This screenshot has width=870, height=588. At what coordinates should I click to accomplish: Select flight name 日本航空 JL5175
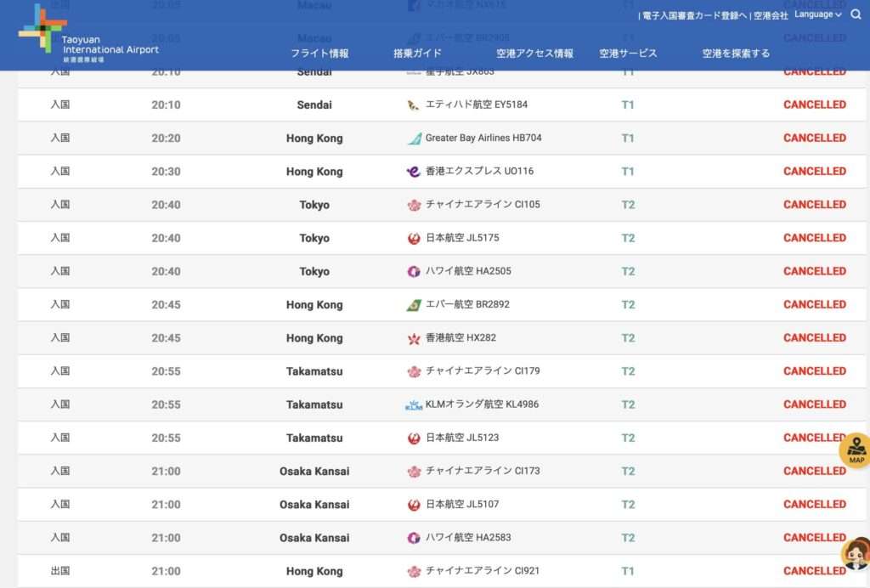462,237
